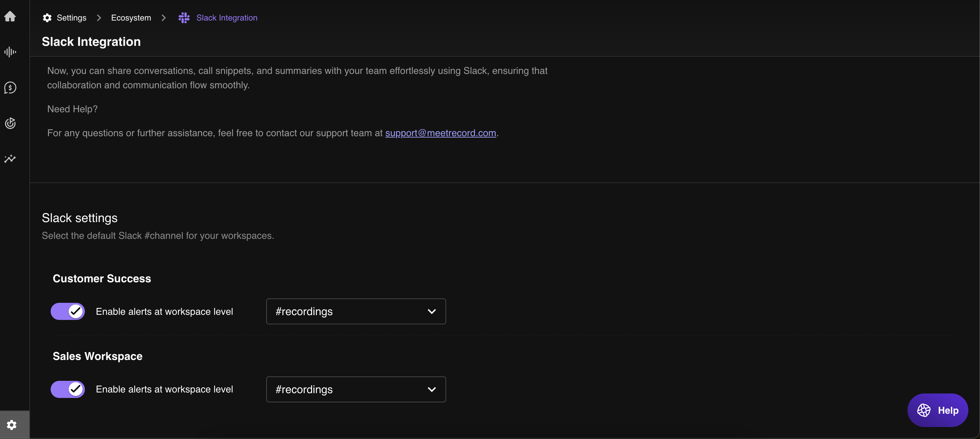The height and width of the screenshot is (439, 980).
Task: Open the audio waveform recordings icon
Action: [x=10, y=52]
